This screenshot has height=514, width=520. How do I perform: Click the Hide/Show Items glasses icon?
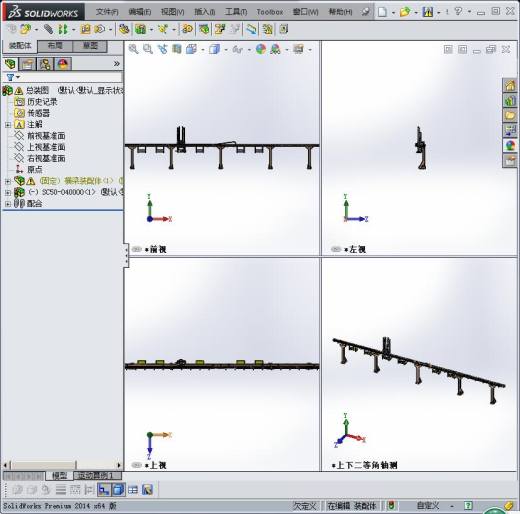[x=237, y=49]
